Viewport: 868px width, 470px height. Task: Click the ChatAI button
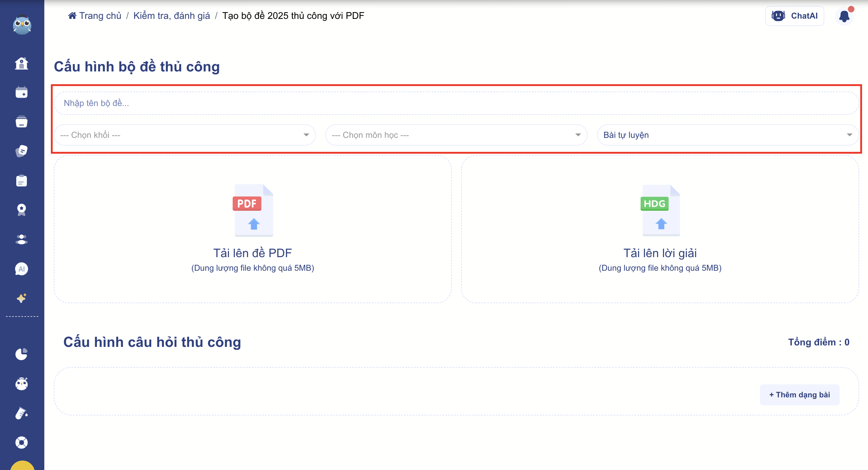click(x=794, y=16)
